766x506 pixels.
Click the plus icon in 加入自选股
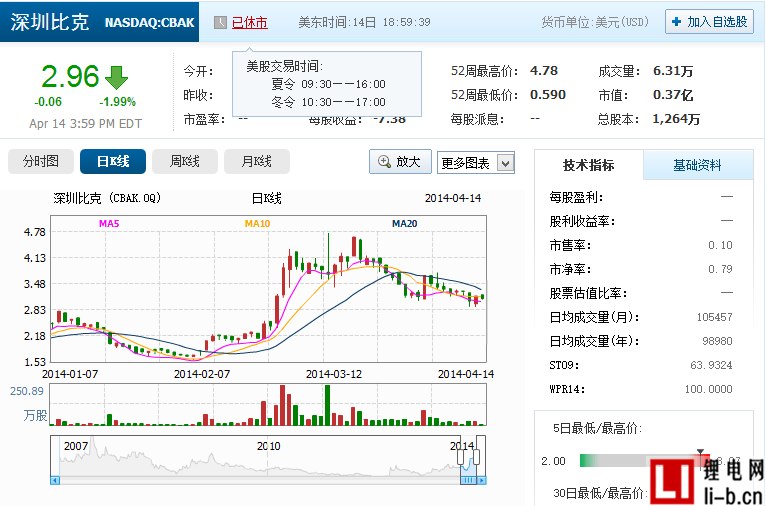(x=677, y=22)
